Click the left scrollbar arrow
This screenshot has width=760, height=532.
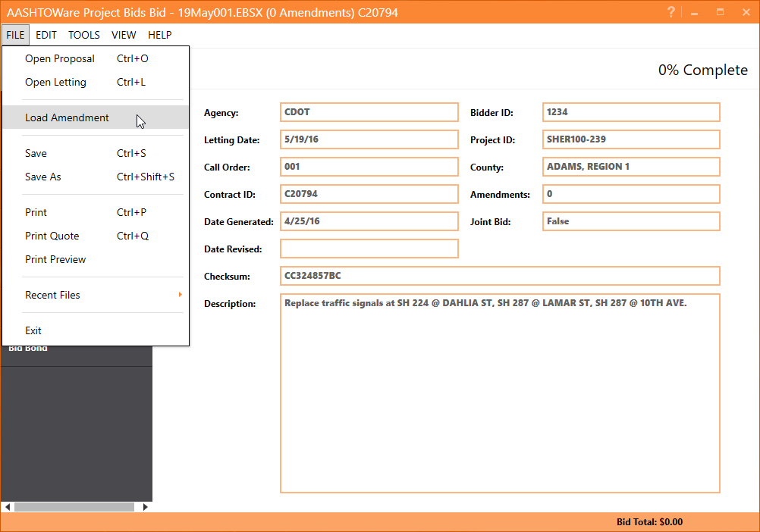tap(6, 507)
